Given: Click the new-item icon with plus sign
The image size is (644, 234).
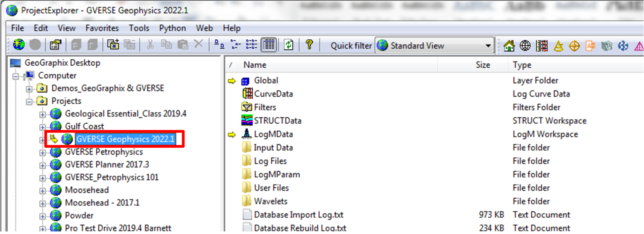Looking at the screenshot, I should (113, 45).
